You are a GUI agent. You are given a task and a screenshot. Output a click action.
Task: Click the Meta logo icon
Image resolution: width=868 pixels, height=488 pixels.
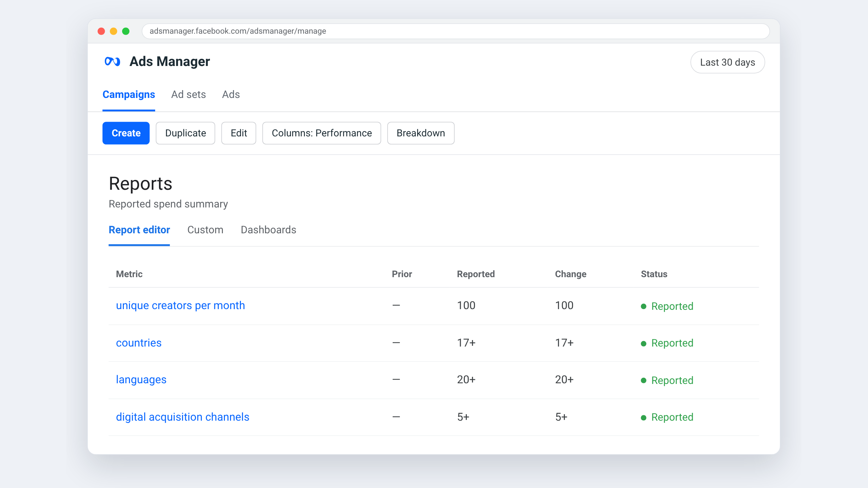[112, 62]
